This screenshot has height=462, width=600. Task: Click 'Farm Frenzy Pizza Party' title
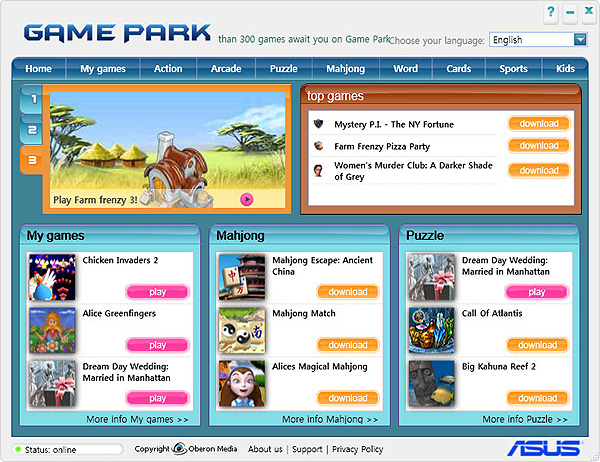click(x=382, y=147)
